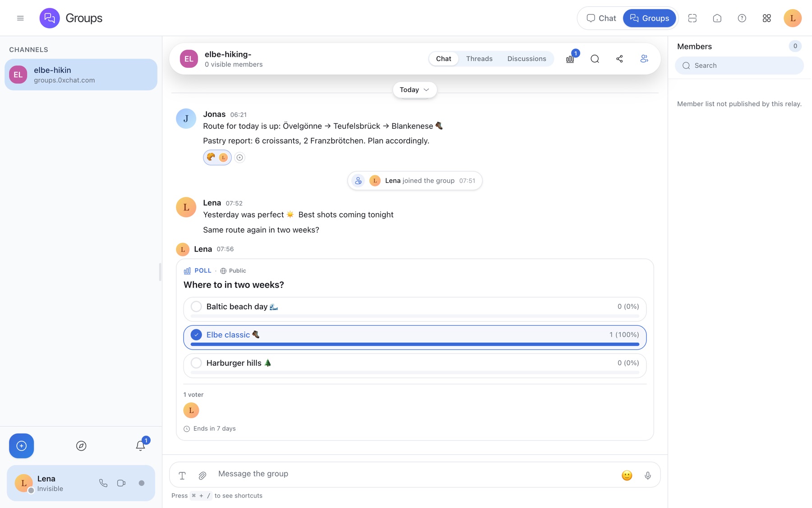The width and height of the screenshot is (812, 508).
Task: Click the Where to in two weeks? title
Action: coord(234,285)
